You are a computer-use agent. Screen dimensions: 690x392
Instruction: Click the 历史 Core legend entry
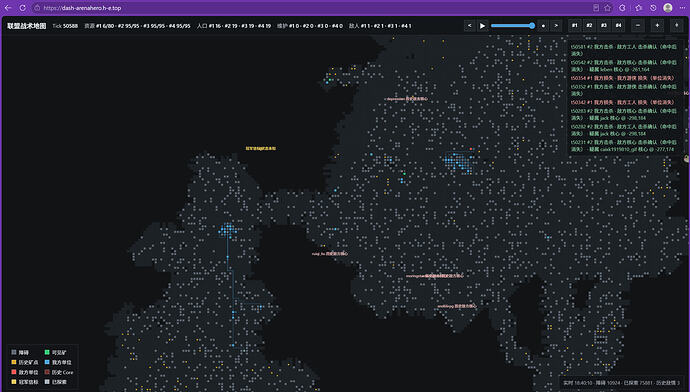point(59,372)
